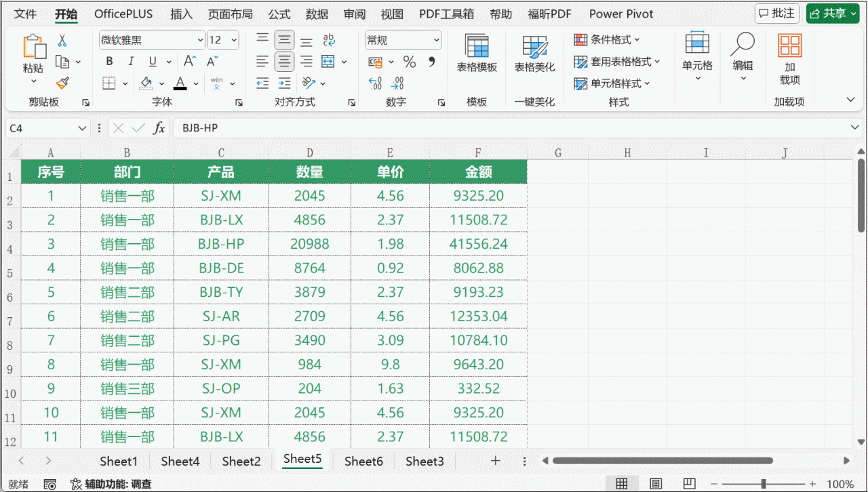Click 表格美化 beautify table icon
Image resolution: width=868 pixels, height=492 pixels.
(x=534, y=54)
